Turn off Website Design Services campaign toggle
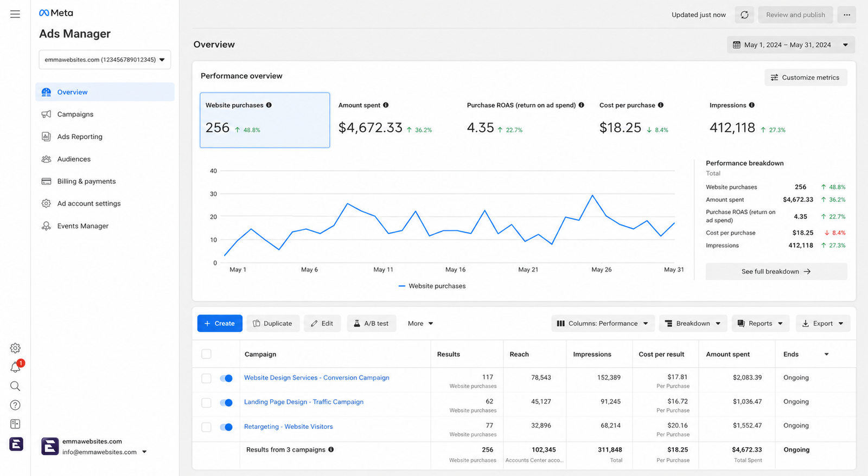 (226, 378)
